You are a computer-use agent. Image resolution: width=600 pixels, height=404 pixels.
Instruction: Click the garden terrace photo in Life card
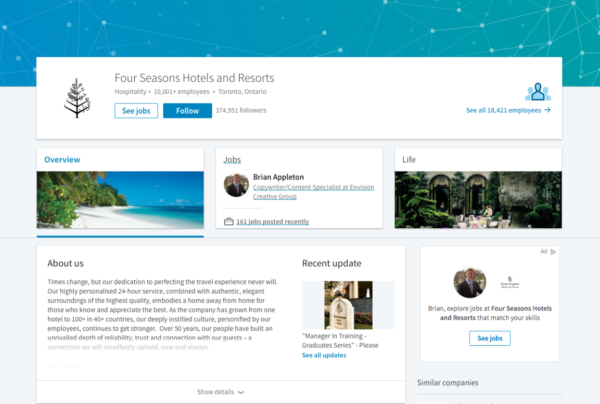[478, 200]
